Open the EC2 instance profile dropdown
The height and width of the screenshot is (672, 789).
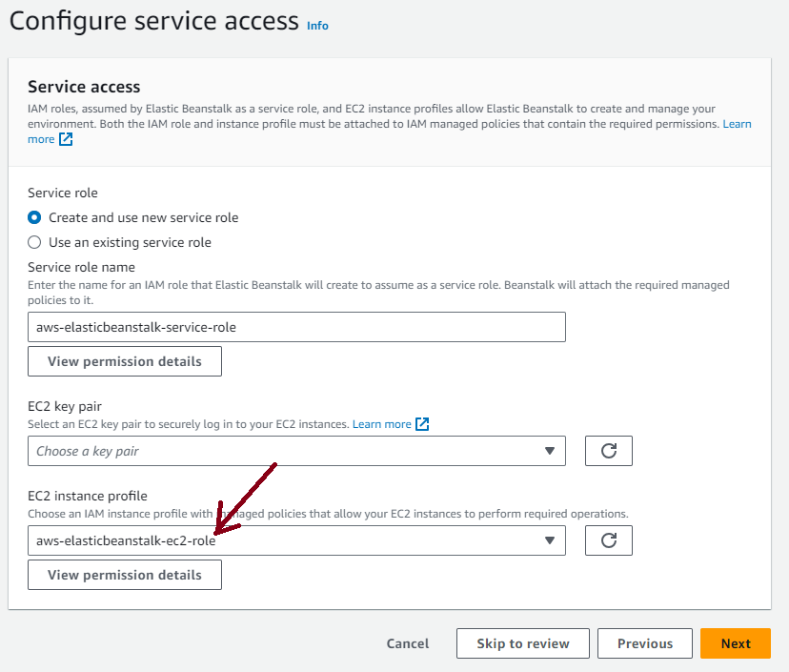pyautogui.click(x=296, y=540)
